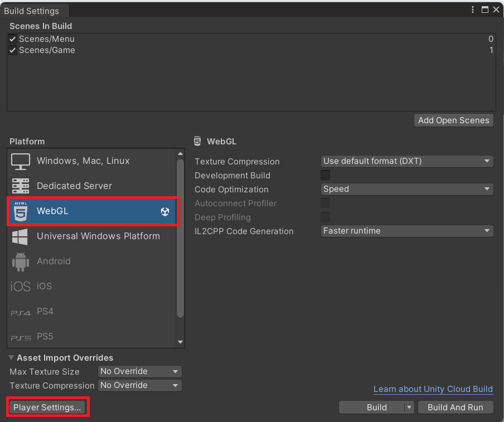
Task: Click the WebGL HTML5 platform icon
Action: [20, 211]
